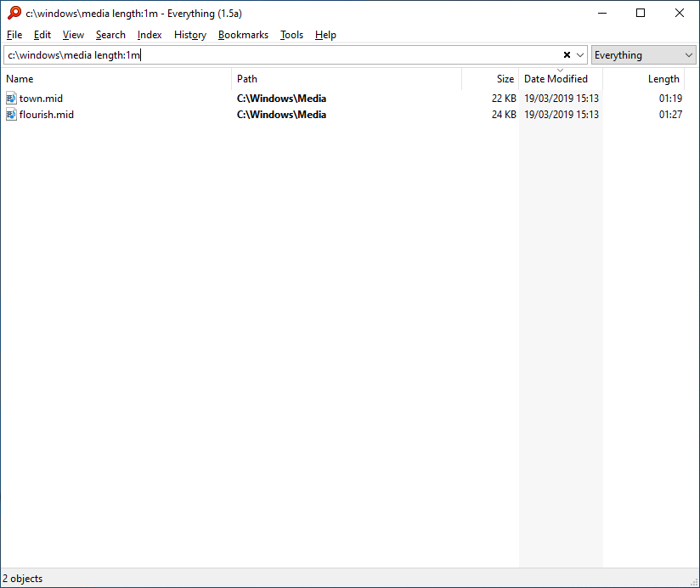
Task: Open the File menu
Action: (14, 35)
